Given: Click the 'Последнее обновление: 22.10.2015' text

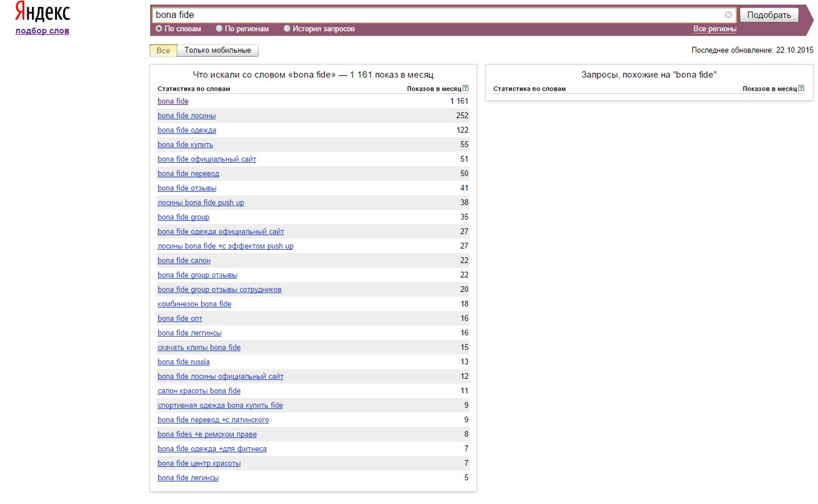Looking at the screenshot, I should pos(752,50).
